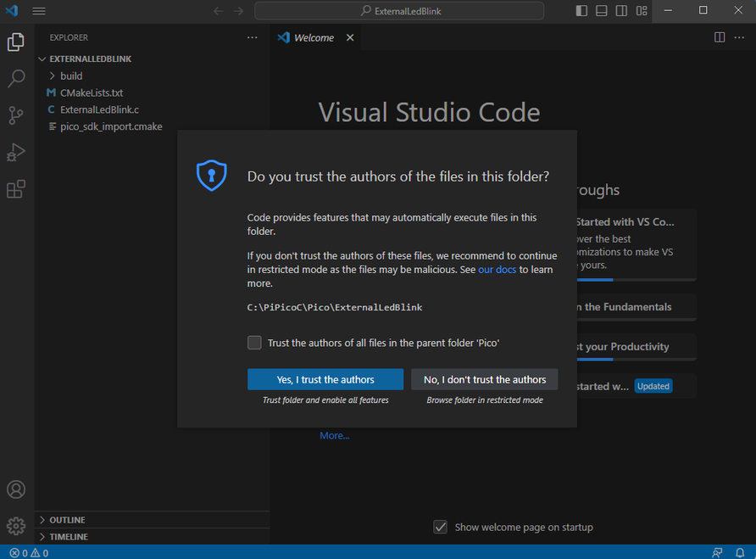
Task: Toggle the bottom panel layout icon
Action: coord(602,11)
